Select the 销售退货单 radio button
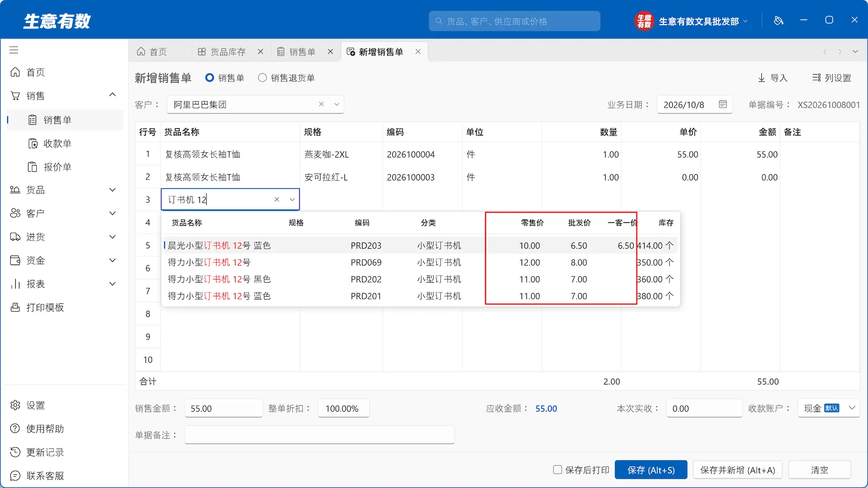 pyautogui.click(x=262, y=78)
